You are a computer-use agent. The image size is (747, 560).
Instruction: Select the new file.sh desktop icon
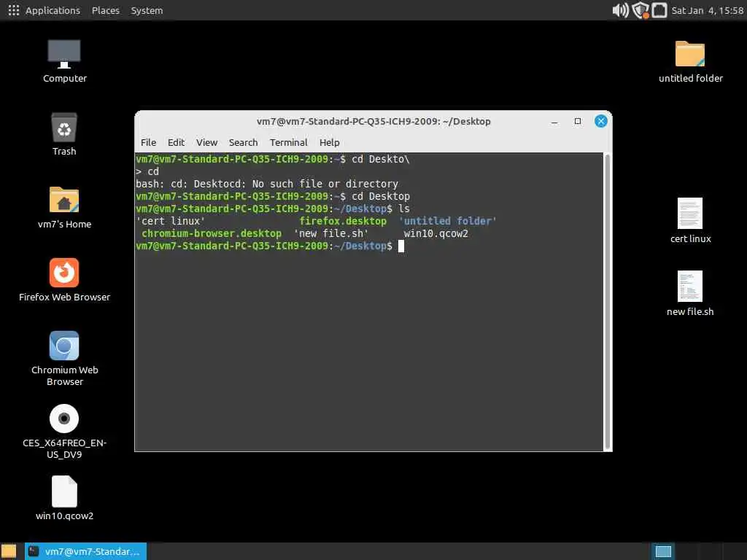tap(690, 286)
